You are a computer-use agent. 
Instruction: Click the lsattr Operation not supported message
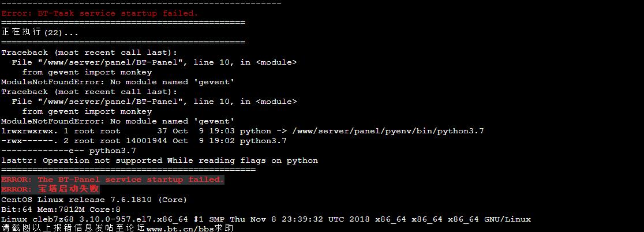pos(159,160)
